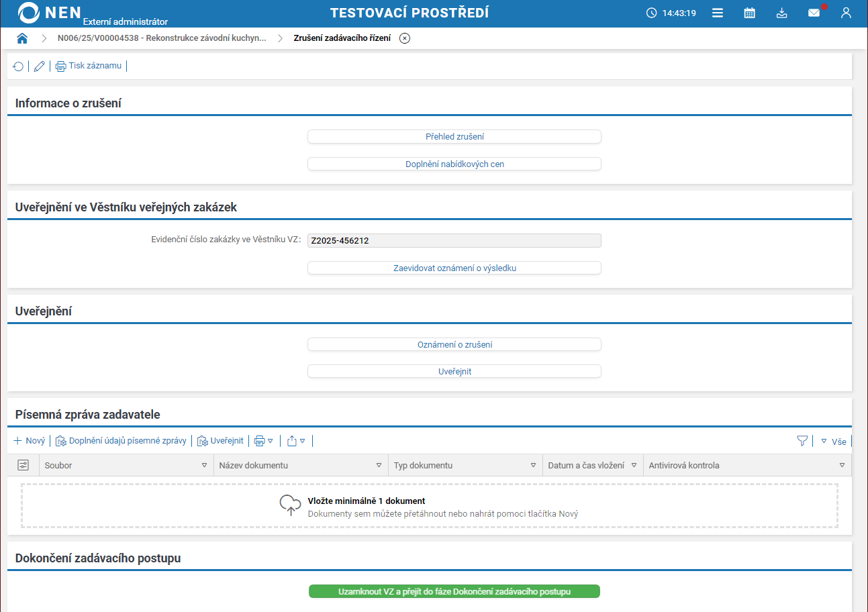This screenshot has width=868, height=612.
Task: Click Zaevidovat oznámení o výsledku
Action: (454, 268)
